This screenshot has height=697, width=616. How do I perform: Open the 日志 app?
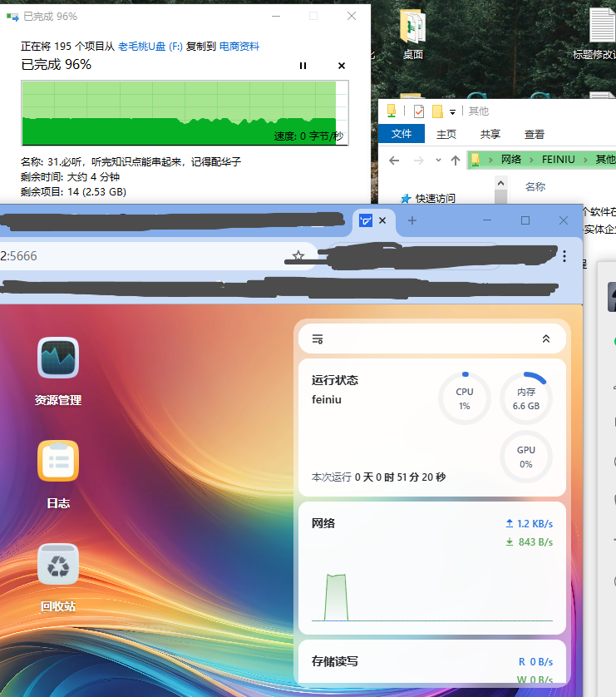[x=58, y=474]
